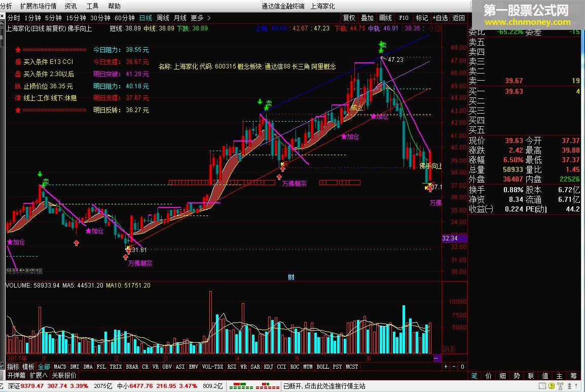Click the double up-arrow icon in status bar

pos(570,385)
